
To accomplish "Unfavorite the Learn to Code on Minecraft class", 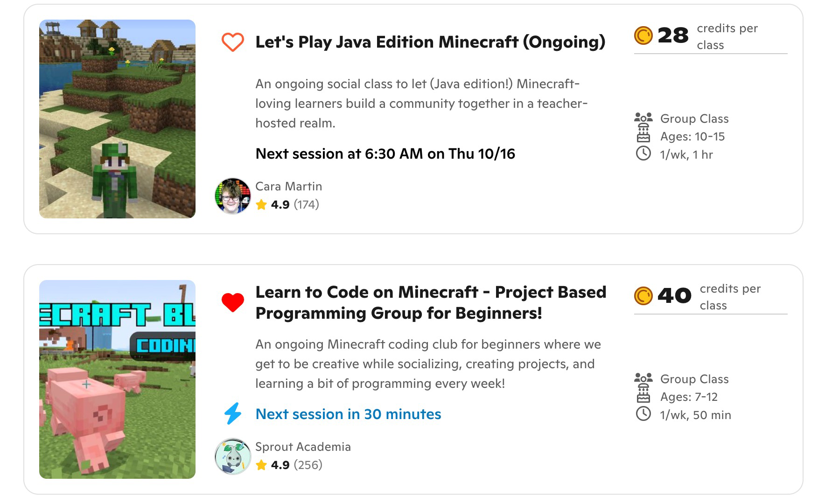I will 232,302.
